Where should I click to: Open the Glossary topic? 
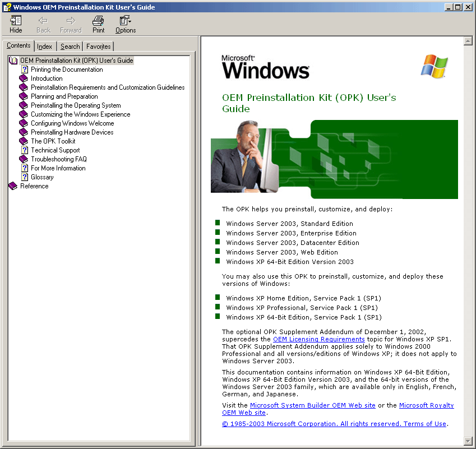click(x=42, y=177)
